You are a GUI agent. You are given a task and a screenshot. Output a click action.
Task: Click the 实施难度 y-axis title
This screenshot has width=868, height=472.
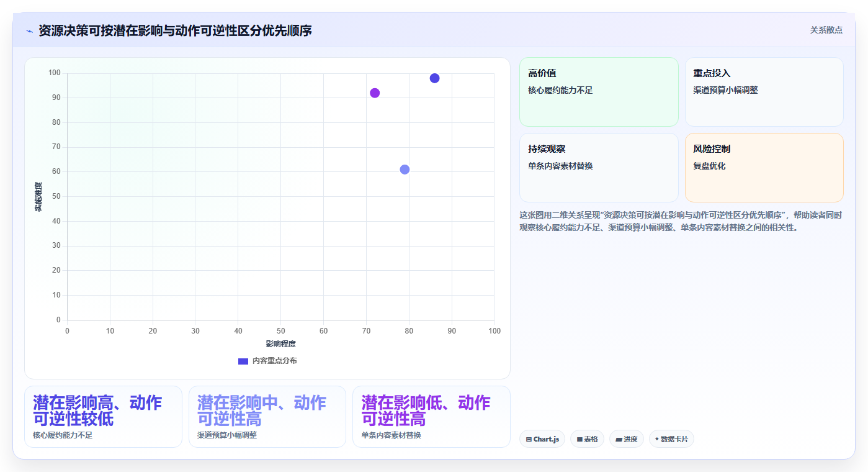38,196
